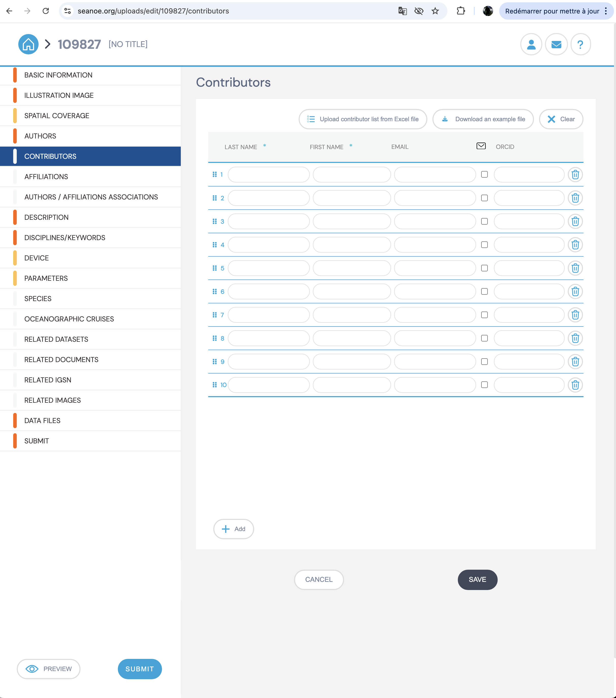Open the Chrome three-dot menu

[x=606, y=11]
